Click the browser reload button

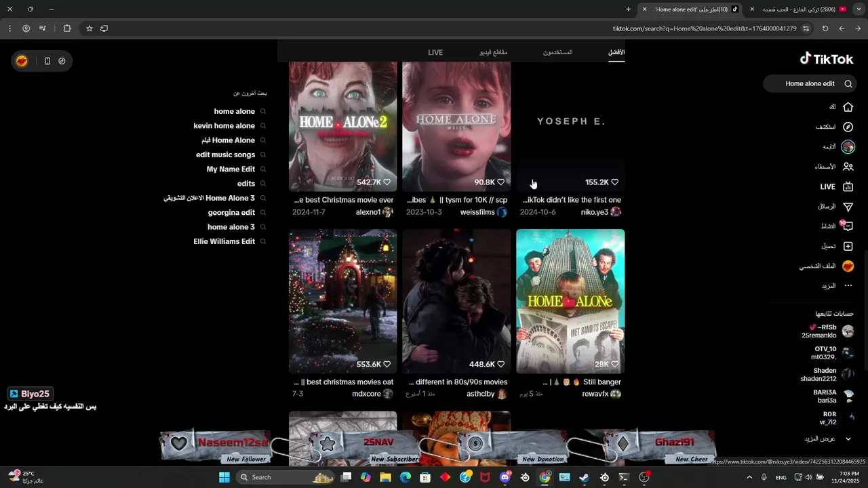tap(825, 28)
